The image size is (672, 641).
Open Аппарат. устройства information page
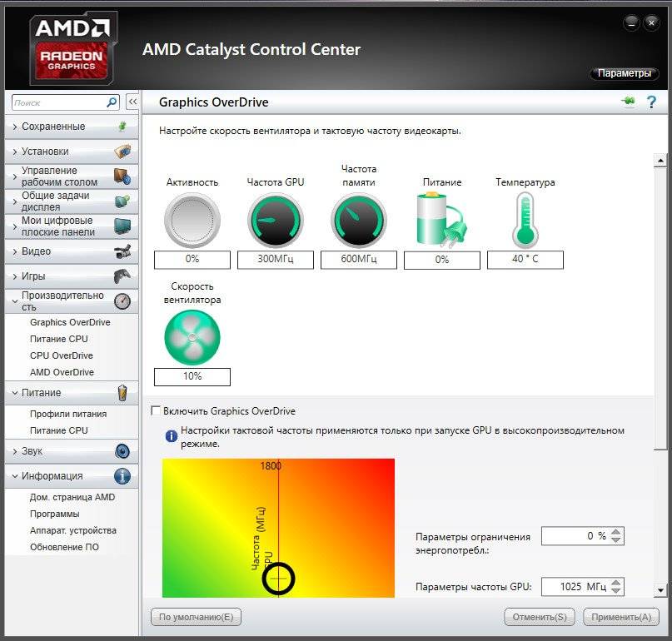(x=72, y=530)
